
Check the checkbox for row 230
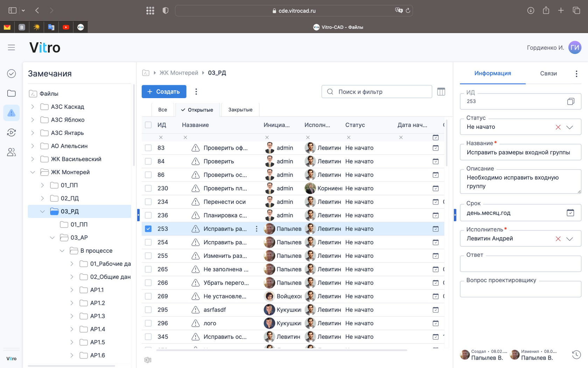click(x=148, y=188)
